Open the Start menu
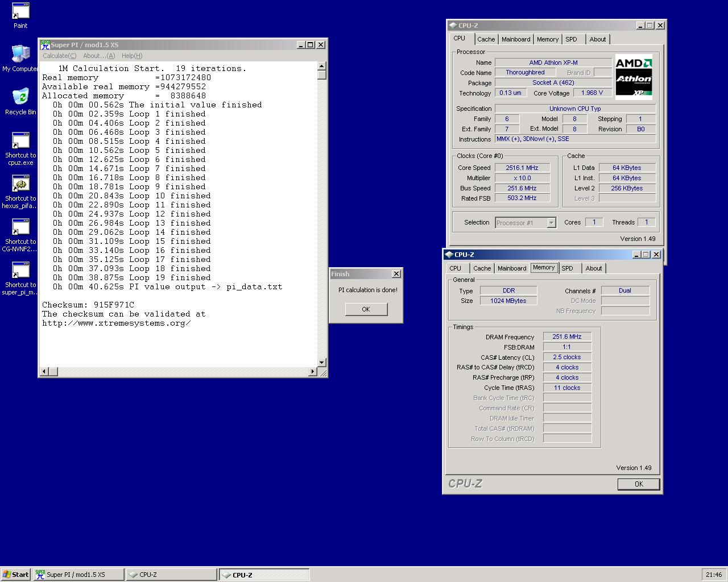This screenshot has width=728, height=582. pos(15,575)
